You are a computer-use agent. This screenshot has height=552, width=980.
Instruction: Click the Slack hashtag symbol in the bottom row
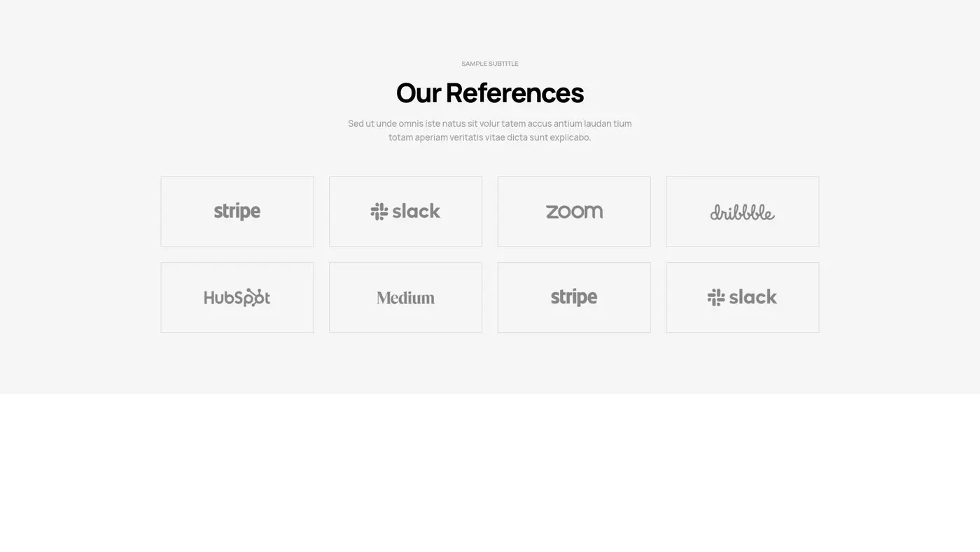coord(716,298)
